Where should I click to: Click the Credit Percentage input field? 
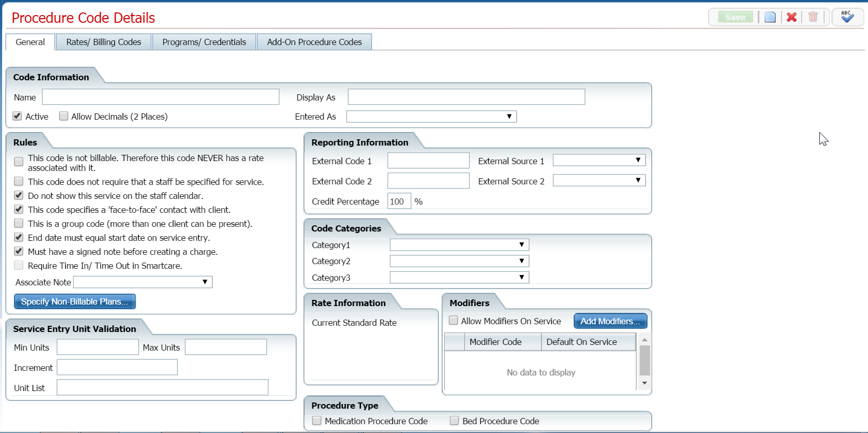(399, 201)
